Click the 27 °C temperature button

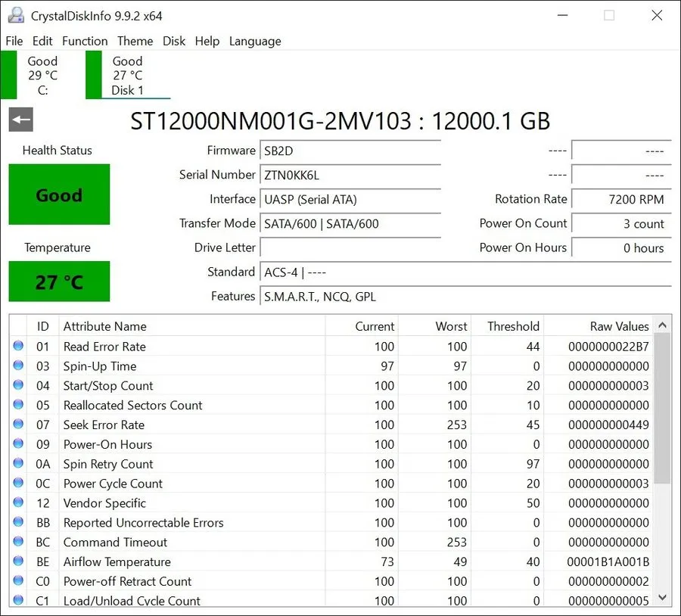[x=59, y=282]
